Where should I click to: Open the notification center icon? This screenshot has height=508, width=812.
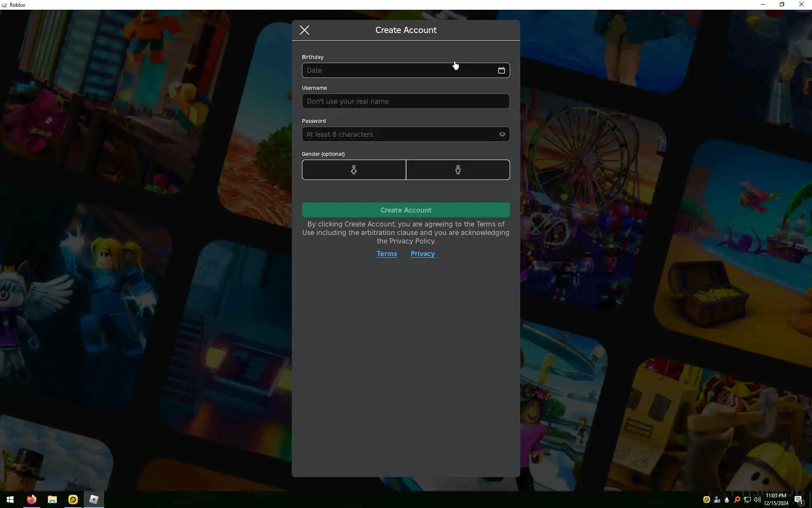(798, 500)
